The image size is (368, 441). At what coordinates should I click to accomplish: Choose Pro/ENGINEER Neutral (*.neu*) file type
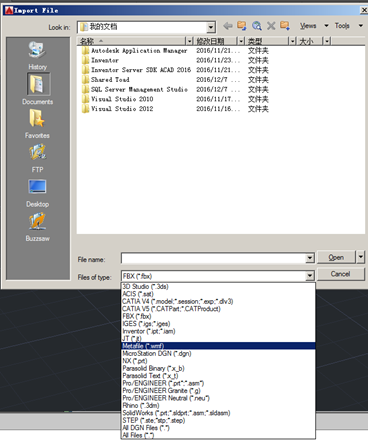(x=218, y=398)
